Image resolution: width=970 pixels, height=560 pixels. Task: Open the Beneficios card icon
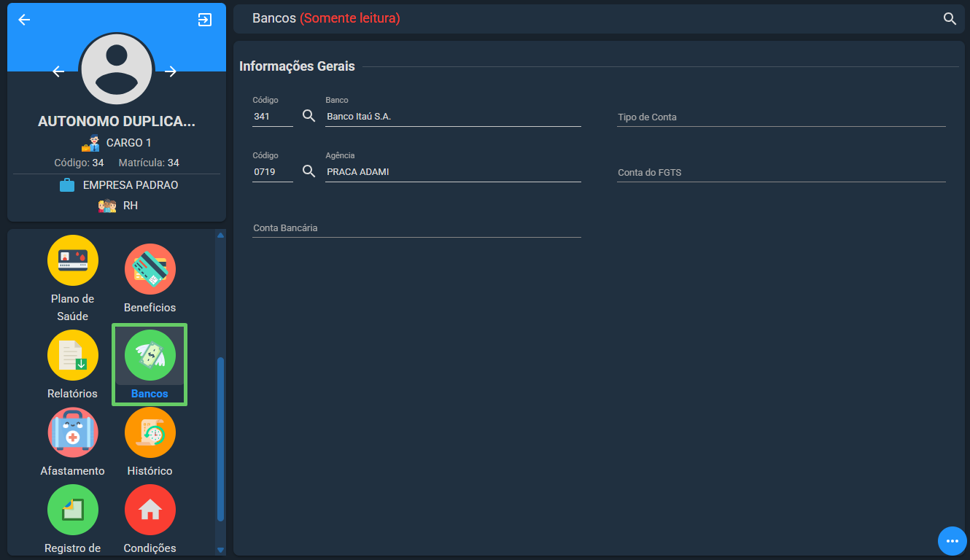tap(150, 269)
